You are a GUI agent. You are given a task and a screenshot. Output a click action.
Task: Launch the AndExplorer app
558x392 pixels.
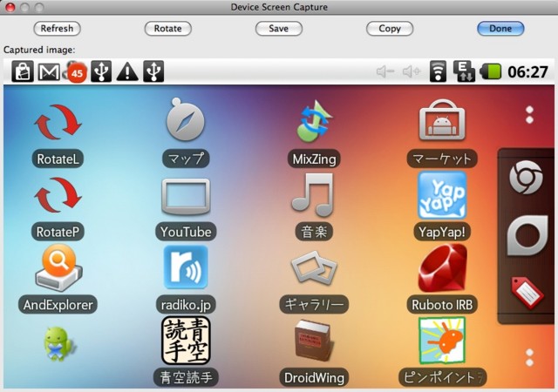(x=58, y=267)
